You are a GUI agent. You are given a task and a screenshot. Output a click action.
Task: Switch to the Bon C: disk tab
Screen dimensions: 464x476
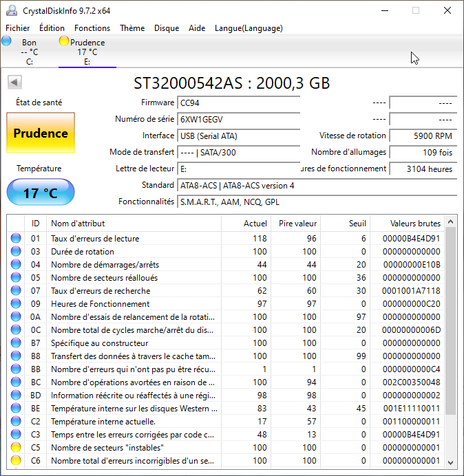(x=29, y=52)
